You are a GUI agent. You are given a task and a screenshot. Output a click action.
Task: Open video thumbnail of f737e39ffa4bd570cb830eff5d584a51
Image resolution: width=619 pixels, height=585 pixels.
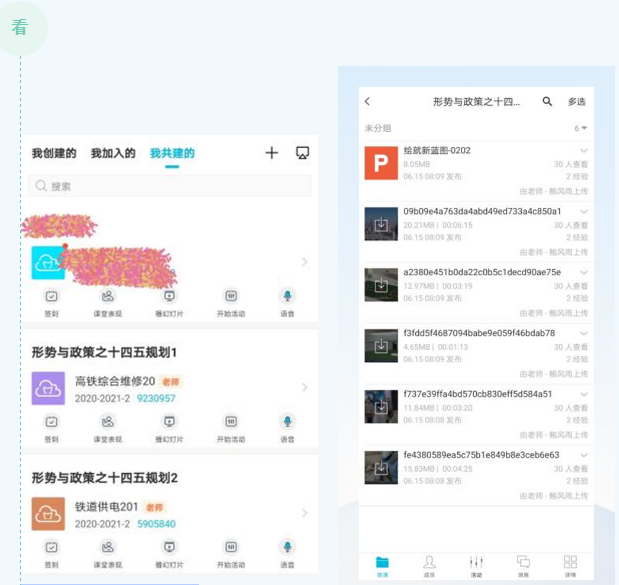tap(381, 407)
